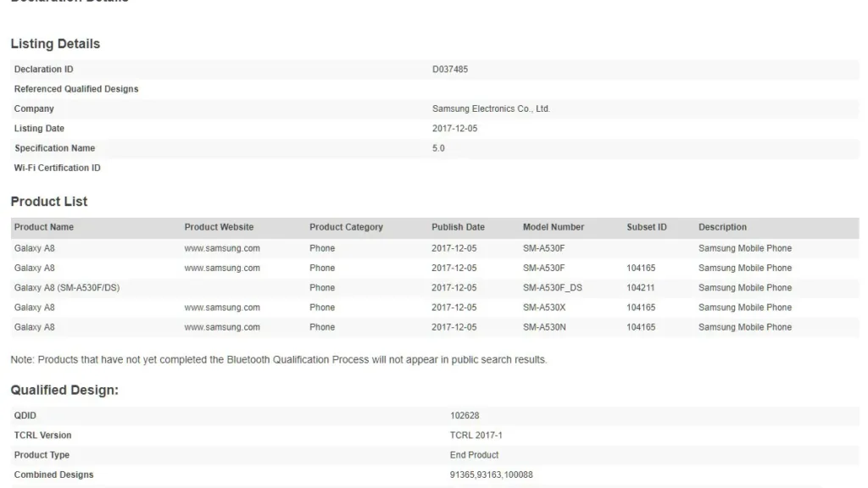868x488 pixels.
Task: Select the Declaration ID value D037485
Action: tap(449, 69)
